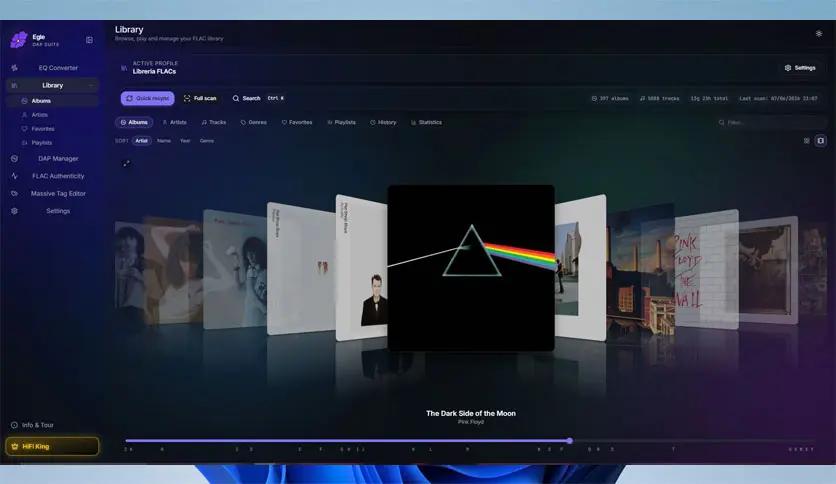Click the Massive Tag Editor tag icon
This screenshot has height=484, width=836.
(x=14, y=193)
